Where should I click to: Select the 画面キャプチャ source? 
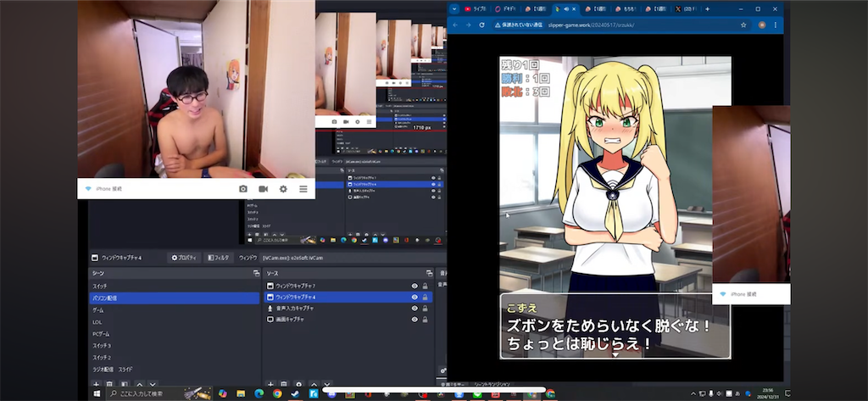[x=348, y=320]
